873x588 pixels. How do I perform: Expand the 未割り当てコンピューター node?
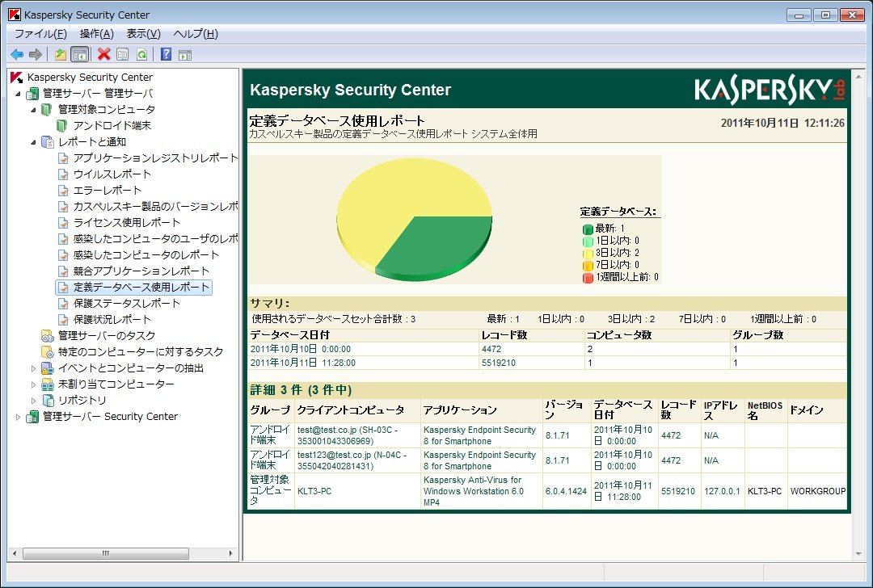[x=33, y=384]
